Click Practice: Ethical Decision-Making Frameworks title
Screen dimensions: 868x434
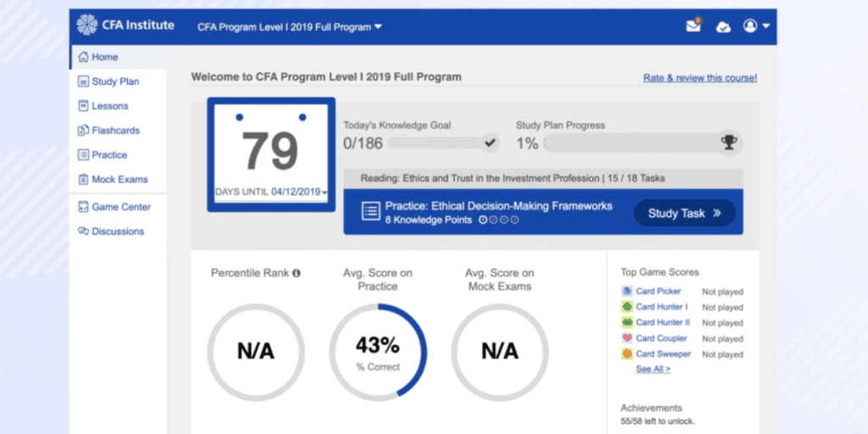498,206
